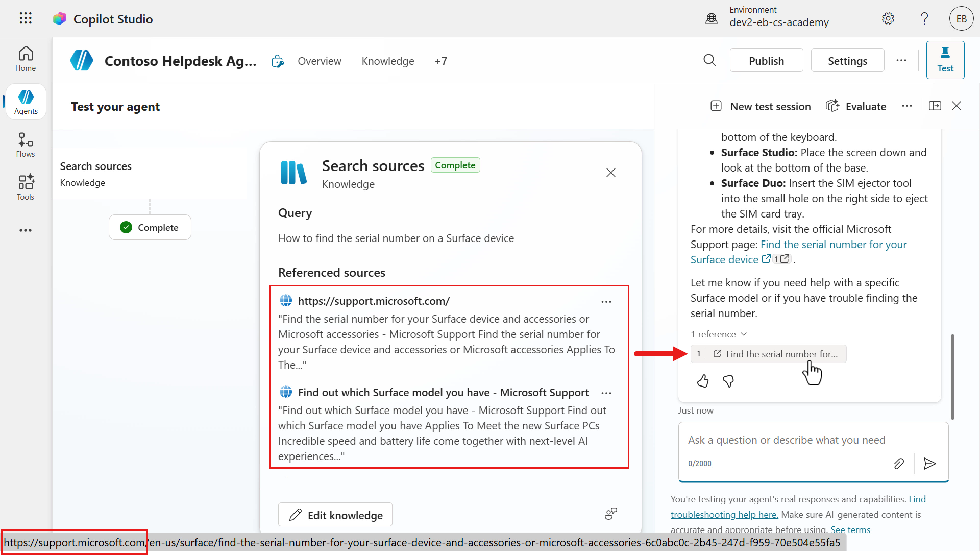Viewport: 980px width, 555px height.
Task: Expand the +7 hidden tabs
Action: (x=441, y=61)
